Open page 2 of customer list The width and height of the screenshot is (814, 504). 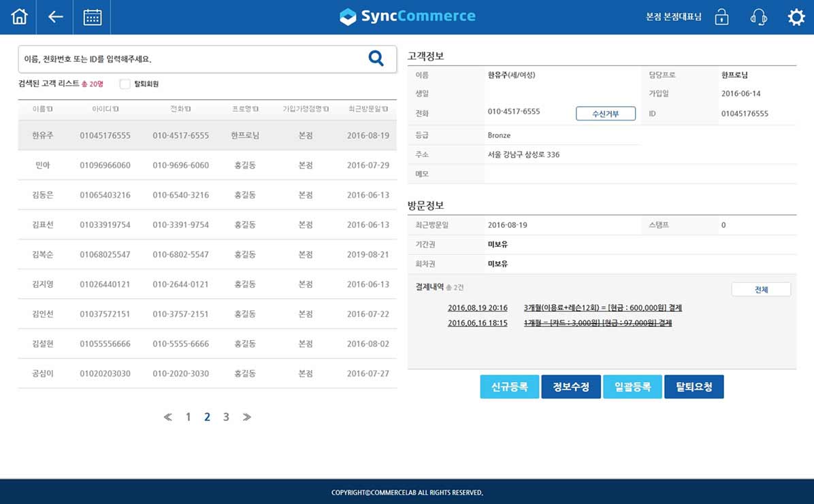pyautogui.click(x=207, y=417)
